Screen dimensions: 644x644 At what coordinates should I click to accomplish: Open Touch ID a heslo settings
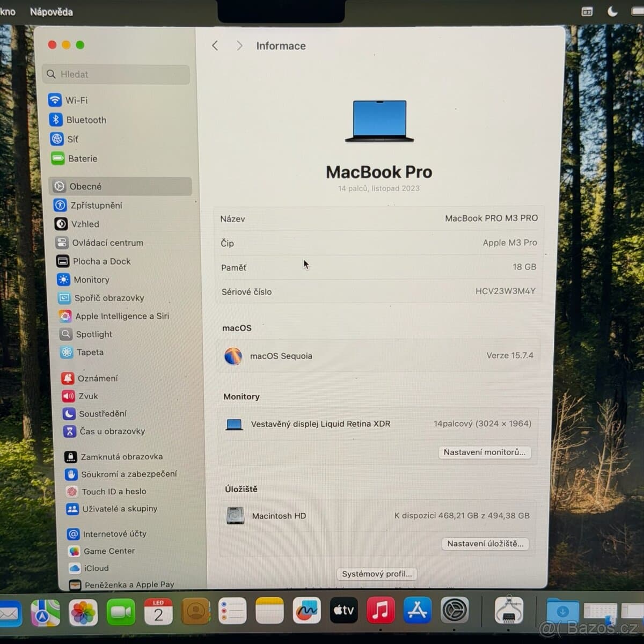pyautogui.click(x=106, y=491)
